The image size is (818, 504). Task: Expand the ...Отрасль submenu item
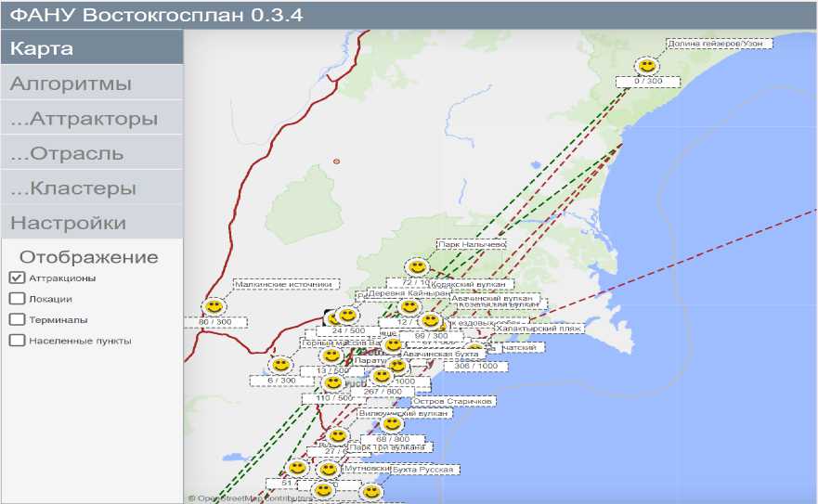tap(91, 154)
